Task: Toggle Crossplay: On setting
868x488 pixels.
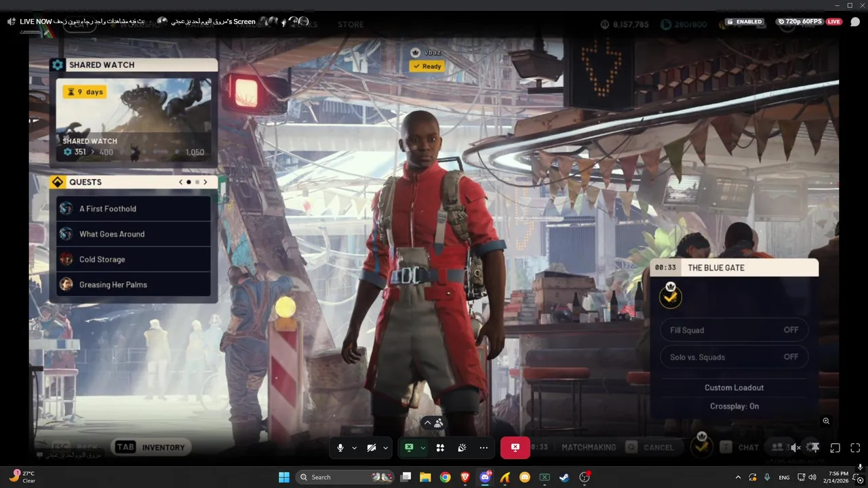Action: 734,406
